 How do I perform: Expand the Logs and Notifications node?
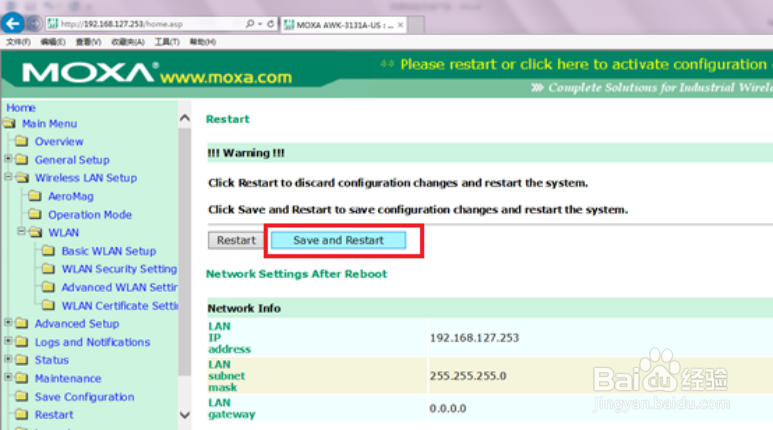click(x=8, y=340)
